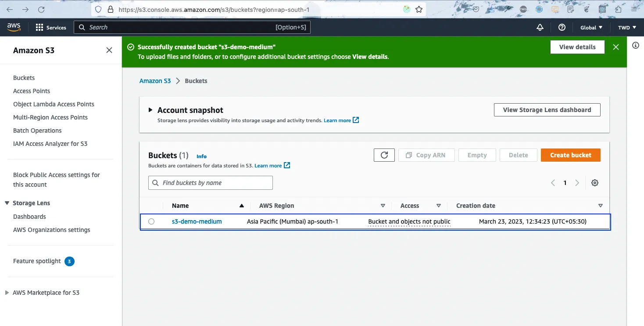Click the Copy ARN button
The image size is (644, 326).
click(x=426, y=155)
